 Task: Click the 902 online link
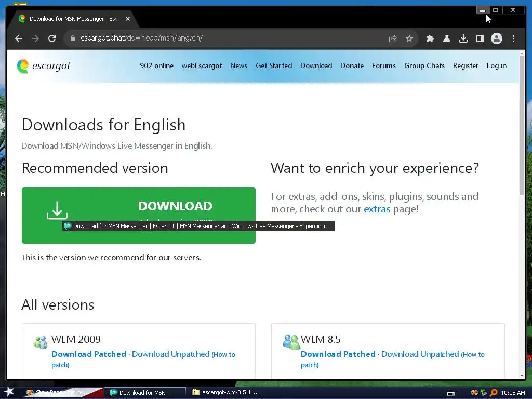pyautogui.click(x=156, y=65)
